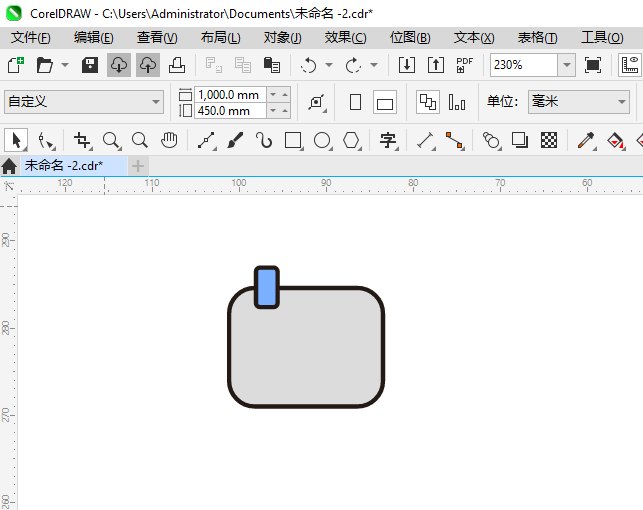Screen dimensions: 643x510
Task: Open the units dropdown showing 毫米
Action: click(620, 102)
